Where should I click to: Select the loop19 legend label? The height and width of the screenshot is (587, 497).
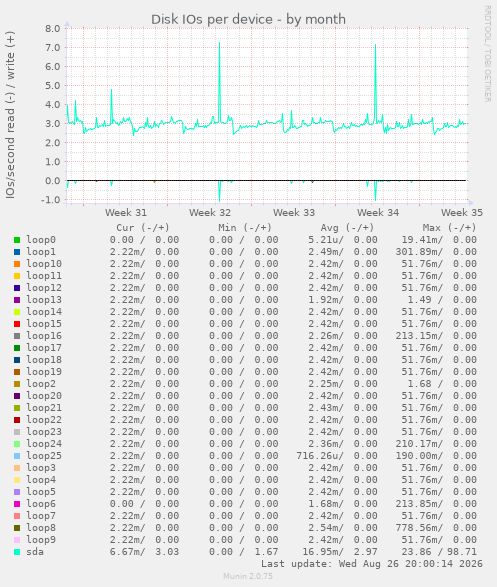point(44,372)
